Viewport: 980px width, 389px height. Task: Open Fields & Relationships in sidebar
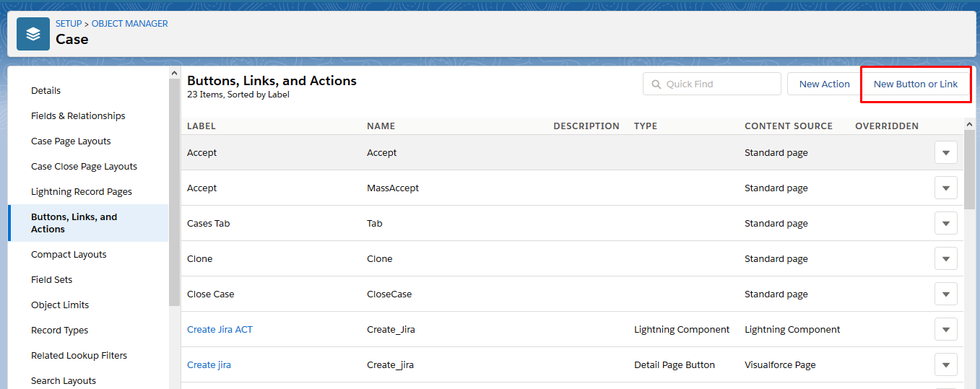tap(78, 116)
